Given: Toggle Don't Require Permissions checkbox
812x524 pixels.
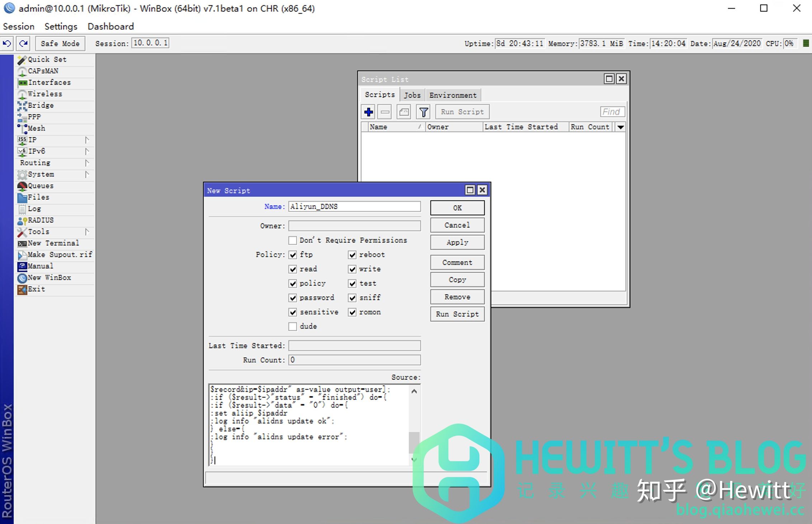Looking at the screenshot, I should click(x=293, y=240).
